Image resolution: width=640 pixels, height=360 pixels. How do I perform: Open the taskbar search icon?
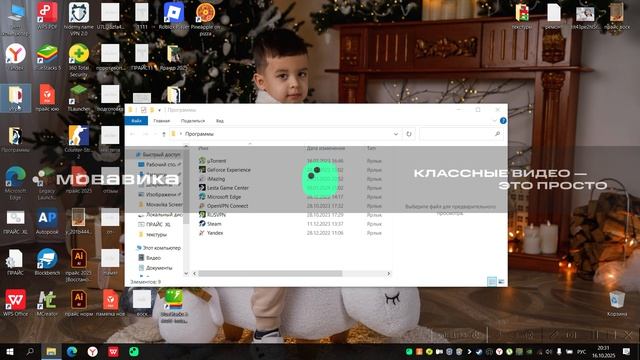click(30, 351)
